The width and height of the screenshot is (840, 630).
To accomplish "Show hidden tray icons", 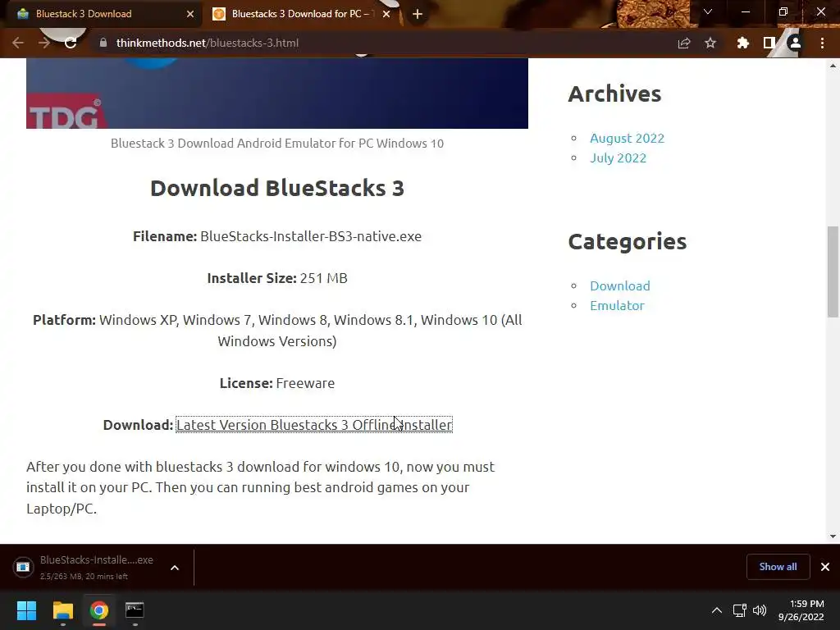I will point(716,610).
